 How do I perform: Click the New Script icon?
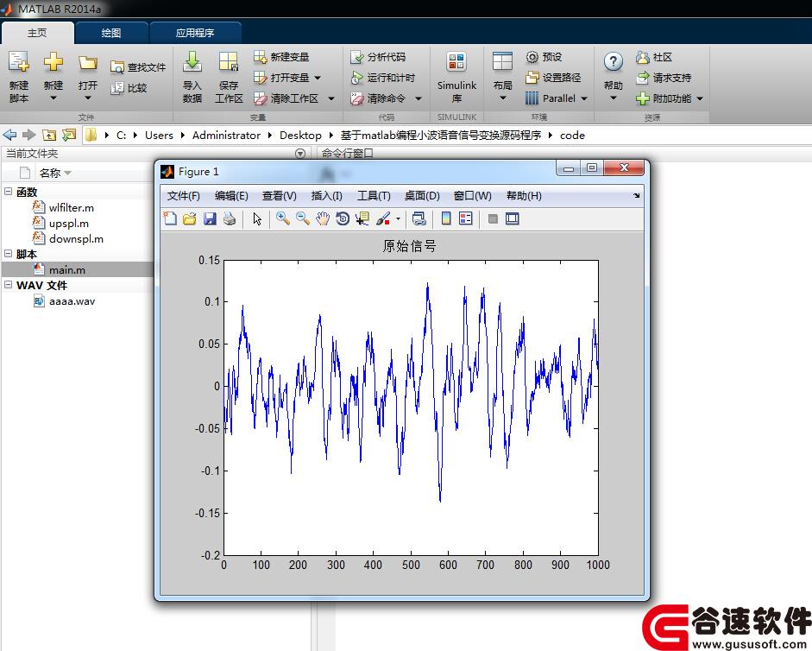pyautogui.click(x=19, y=61)
